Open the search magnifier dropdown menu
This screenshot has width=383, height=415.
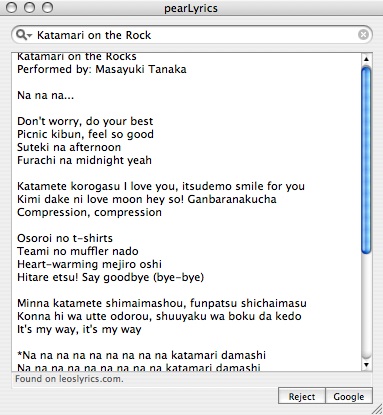[x=24, y=35]
